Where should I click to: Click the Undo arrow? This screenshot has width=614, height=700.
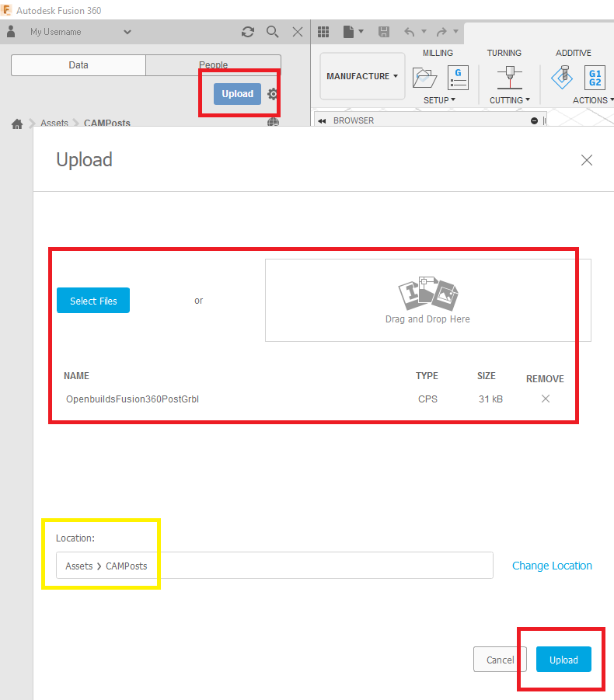click(409, 32)
